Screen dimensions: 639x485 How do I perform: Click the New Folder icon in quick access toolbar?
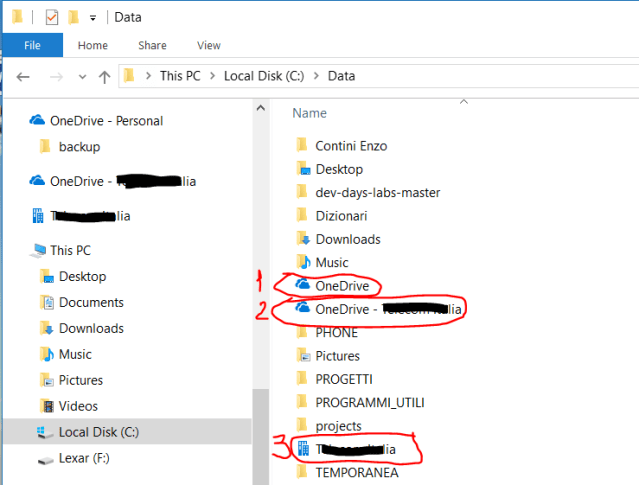(x=73, y=17)
